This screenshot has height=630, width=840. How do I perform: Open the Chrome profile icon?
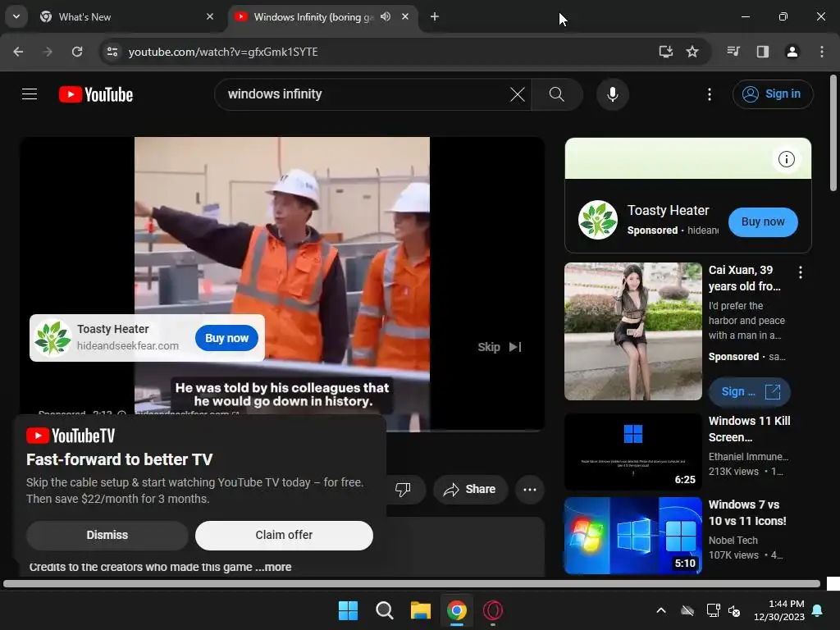[792, 52]
